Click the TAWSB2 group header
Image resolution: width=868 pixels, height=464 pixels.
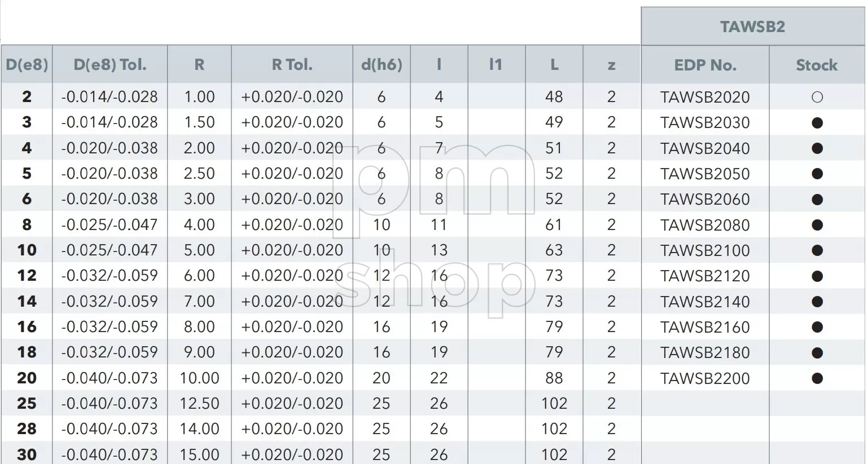click(x=752, y=26)
